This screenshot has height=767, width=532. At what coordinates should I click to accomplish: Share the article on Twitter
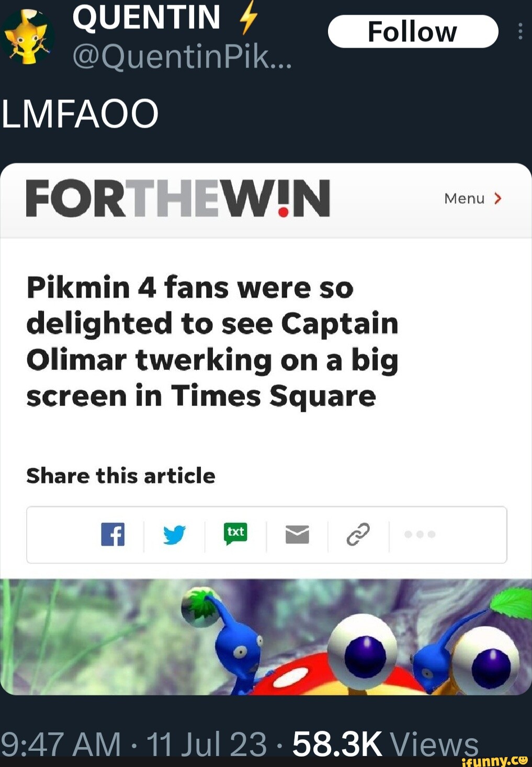[x=174, y=535]
